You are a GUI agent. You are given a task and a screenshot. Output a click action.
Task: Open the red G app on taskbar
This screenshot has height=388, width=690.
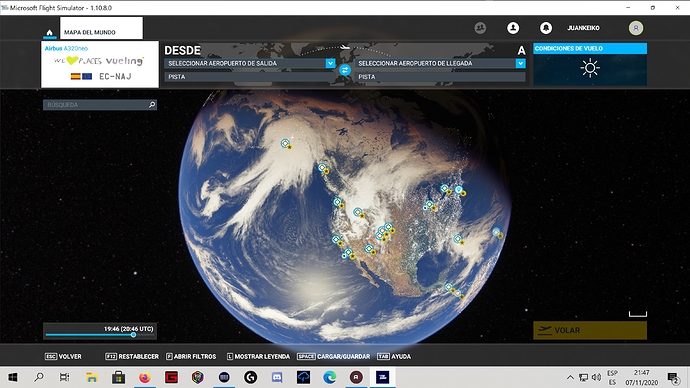[x=171, y=377]
